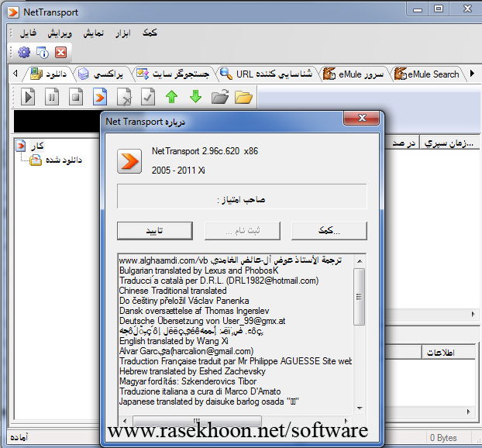Click NetTransport title bar app icon
Viewport: 482px width, 448px height.
pyautogui.click(x=13, y=12)
